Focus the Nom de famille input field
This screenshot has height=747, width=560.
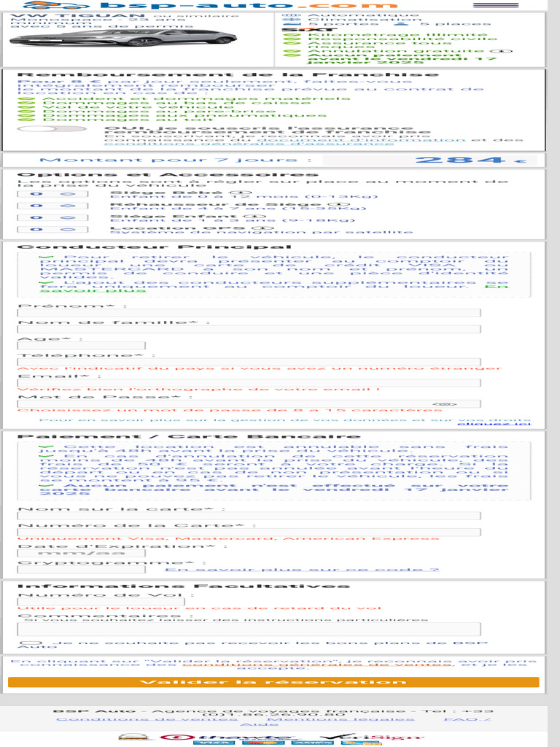tap(249, 329)
